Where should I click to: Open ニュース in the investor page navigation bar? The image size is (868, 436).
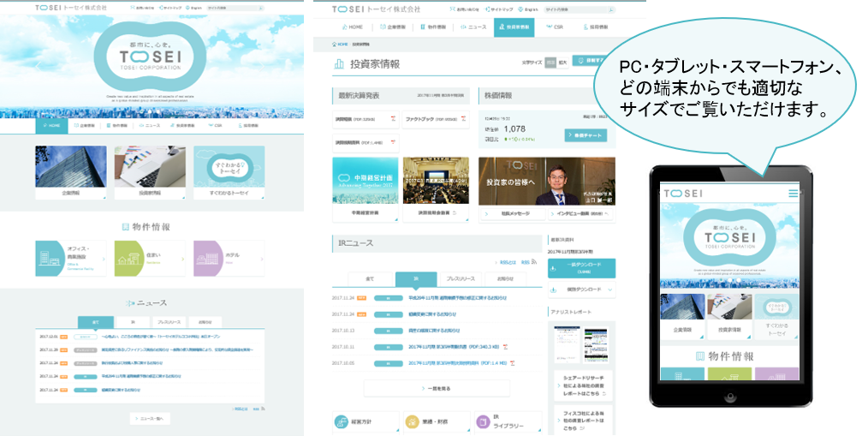(473, 27)
